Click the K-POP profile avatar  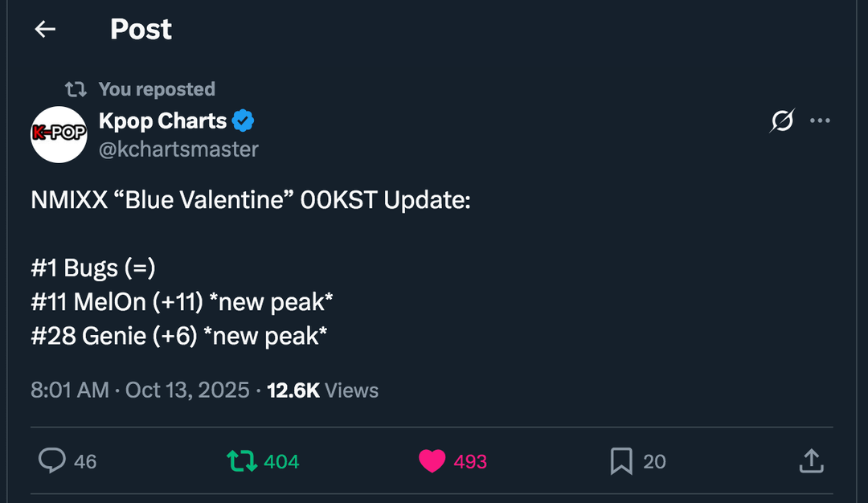click(x=59, y=134)
